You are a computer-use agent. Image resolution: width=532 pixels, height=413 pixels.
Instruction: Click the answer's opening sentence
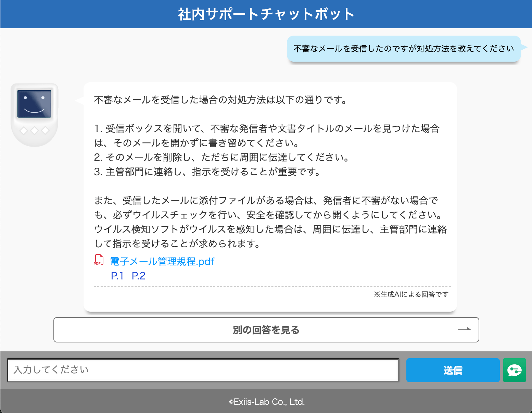click(x=221, y=100)
